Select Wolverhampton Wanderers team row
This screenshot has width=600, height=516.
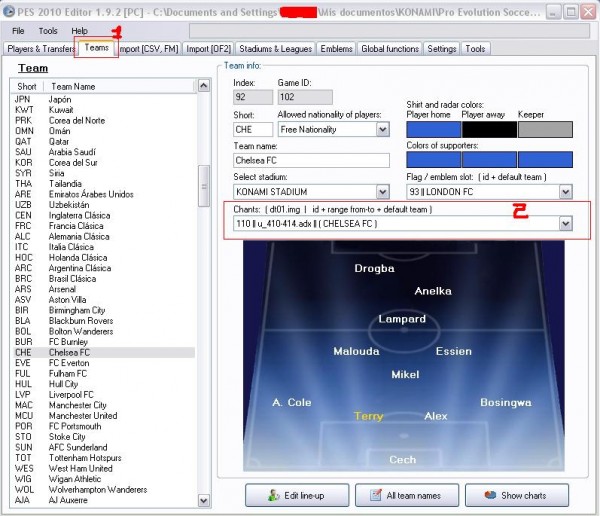point(104,490)
